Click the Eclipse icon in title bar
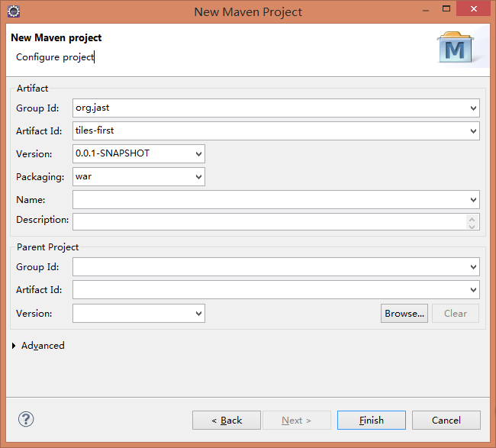This screenshot has width=496, height=448. pyautogui.click(x=14, y=11)
